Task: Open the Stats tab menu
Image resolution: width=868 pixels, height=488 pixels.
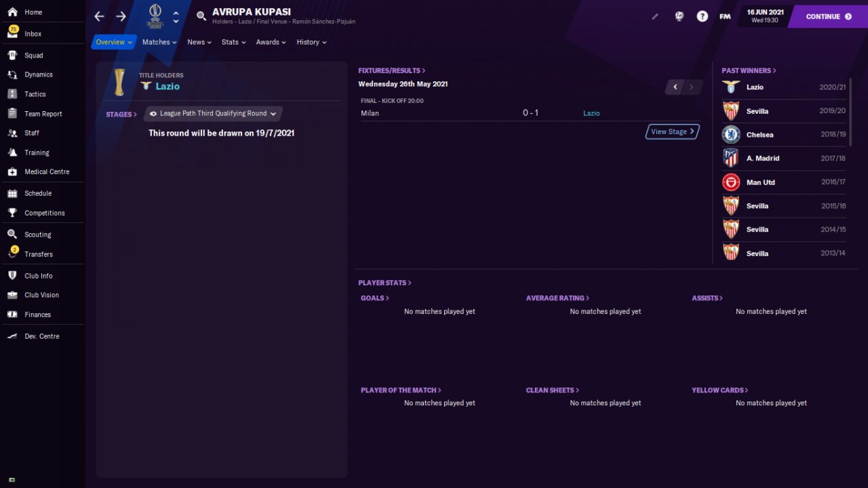Action: coord(234,42)
